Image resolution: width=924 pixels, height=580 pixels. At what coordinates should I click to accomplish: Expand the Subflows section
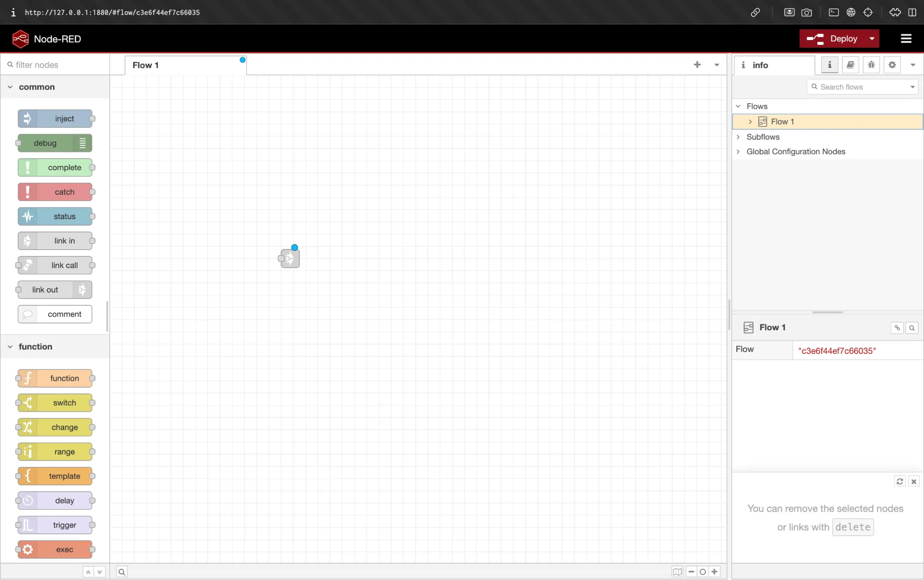(738, 137)
